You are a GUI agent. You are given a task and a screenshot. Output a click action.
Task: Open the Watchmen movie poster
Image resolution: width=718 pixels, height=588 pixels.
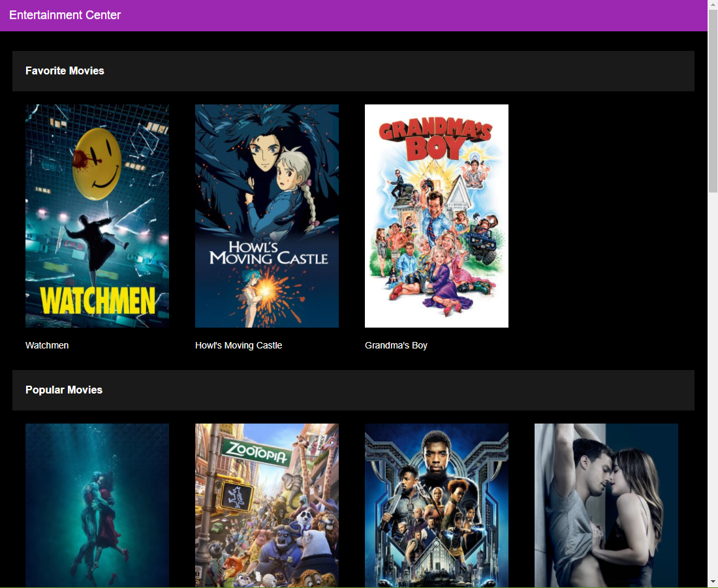(97, 216)
